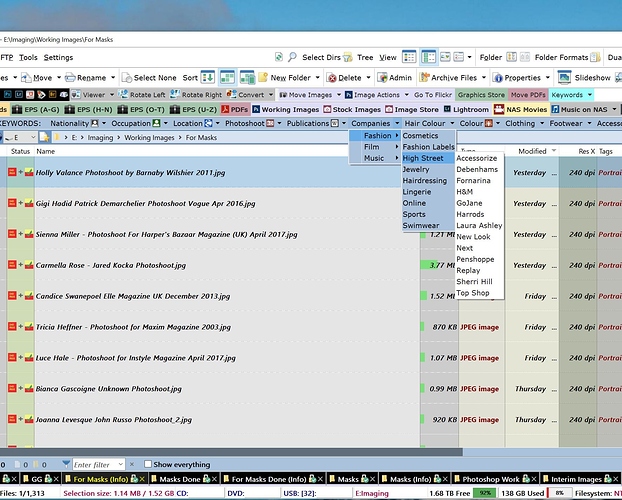The width and height of the screenshot is (622, 500).
Task: Rotate image left
Action: 142,94
